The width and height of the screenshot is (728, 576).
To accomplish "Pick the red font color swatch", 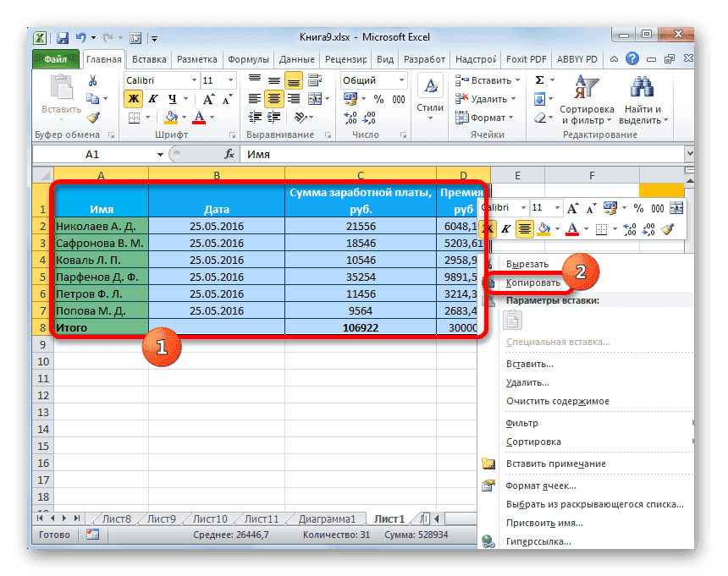I will coord(199,122).
